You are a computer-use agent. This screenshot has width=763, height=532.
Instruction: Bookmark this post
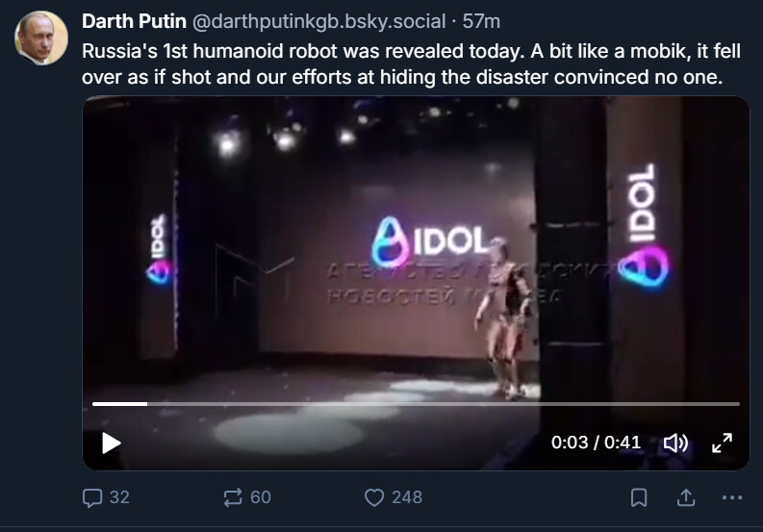coord(638,497)
